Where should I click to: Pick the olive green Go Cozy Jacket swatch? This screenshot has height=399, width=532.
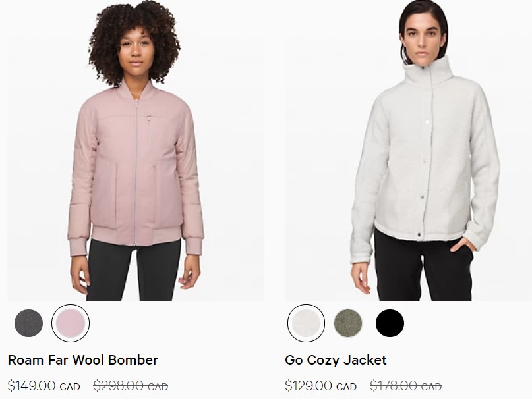[348, 323]
